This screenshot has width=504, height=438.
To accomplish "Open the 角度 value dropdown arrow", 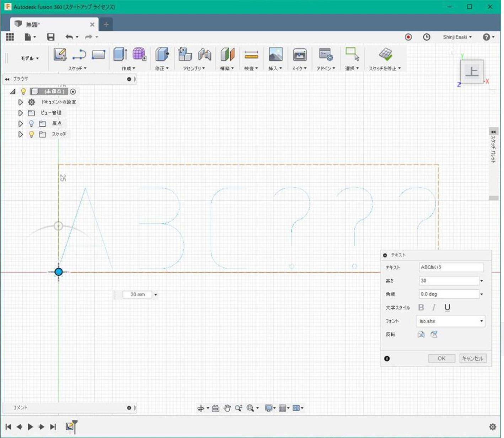I will point(482,294).
